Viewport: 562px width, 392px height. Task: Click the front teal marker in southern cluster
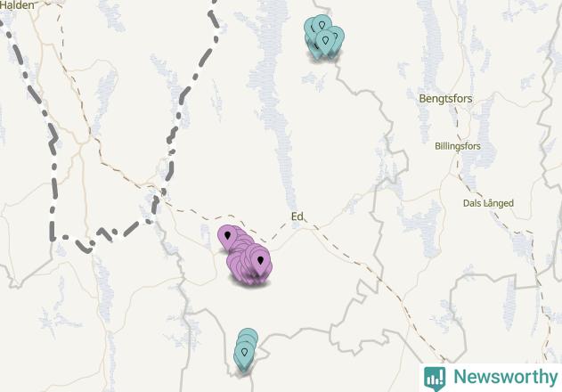coord(244,354)
